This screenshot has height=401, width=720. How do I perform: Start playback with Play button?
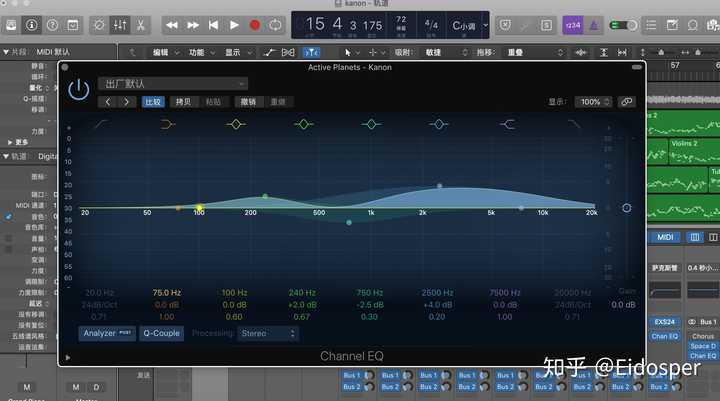234,25
